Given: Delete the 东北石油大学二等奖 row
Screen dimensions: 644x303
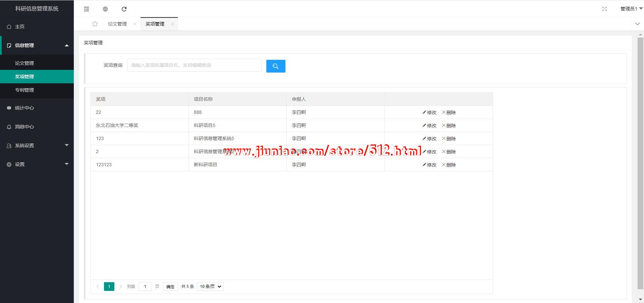Looking at the screenshot, I should pos(449,126).
